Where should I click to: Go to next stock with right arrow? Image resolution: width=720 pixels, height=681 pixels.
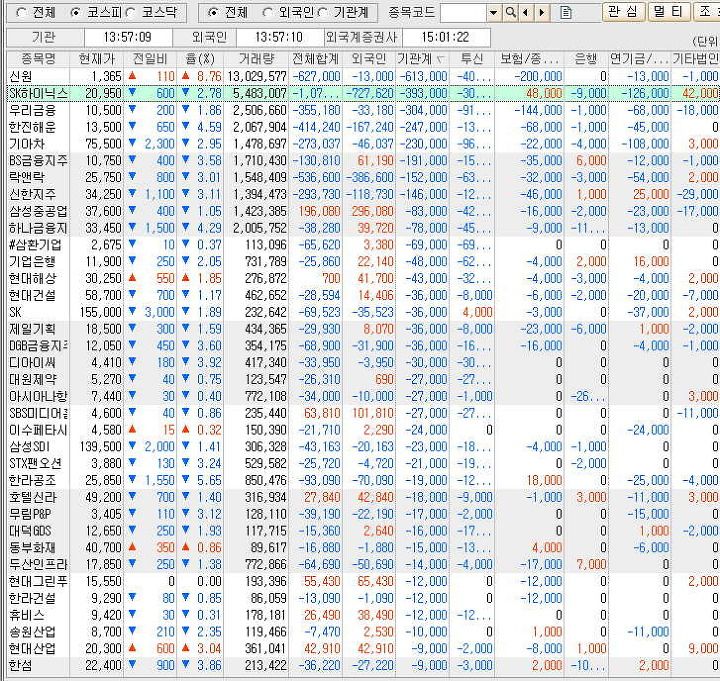tap(542, 12)
